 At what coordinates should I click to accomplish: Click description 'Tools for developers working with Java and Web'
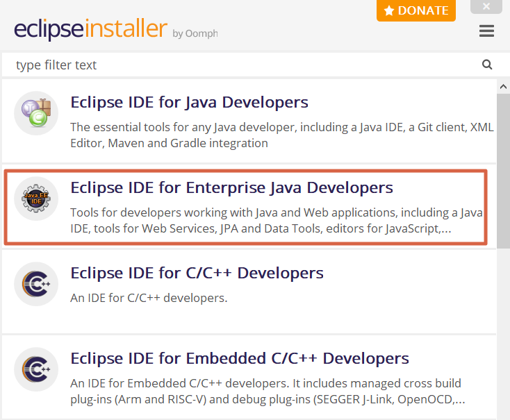(x=277, y=220)
